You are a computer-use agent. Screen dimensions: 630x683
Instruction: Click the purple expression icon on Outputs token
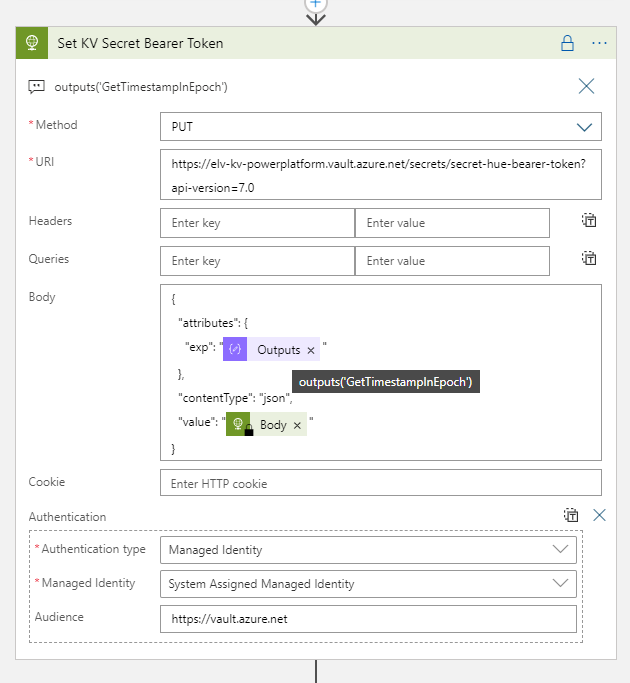click(x=235, y=349)
